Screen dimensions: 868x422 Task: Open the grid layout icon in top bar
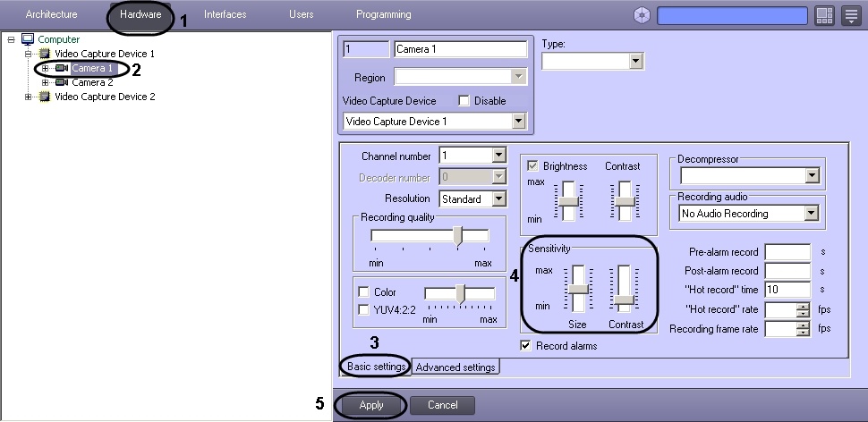pyautogui.click(x=824, y=15)
